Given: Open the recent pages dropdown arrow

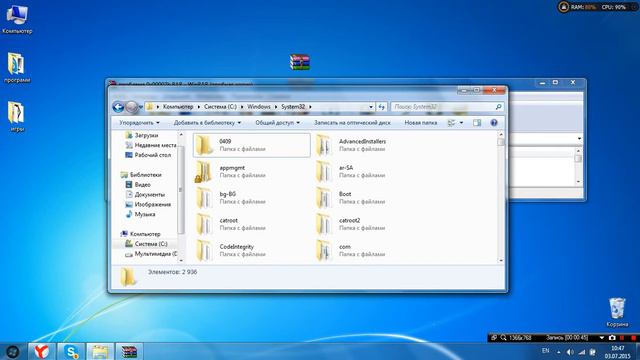Looking at the screenshot, I should [141, 107].
